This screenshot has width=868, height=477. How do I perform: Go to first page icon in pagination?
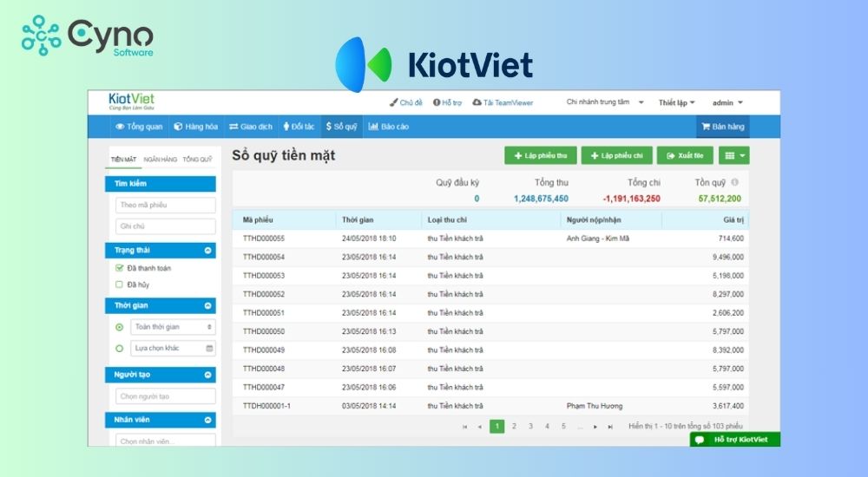[464, 427]
